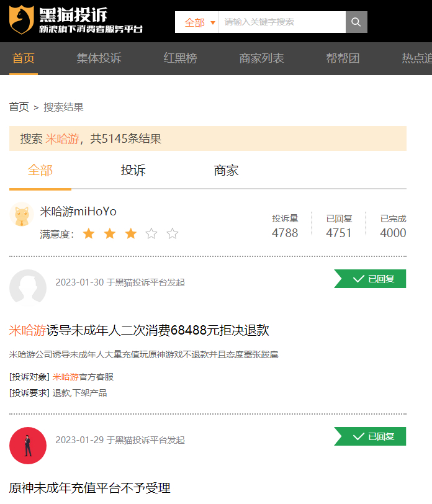This screenshot has height=504, width=432.
Task: Open the 集体投诉 menu item
Action: pos(99,58)
